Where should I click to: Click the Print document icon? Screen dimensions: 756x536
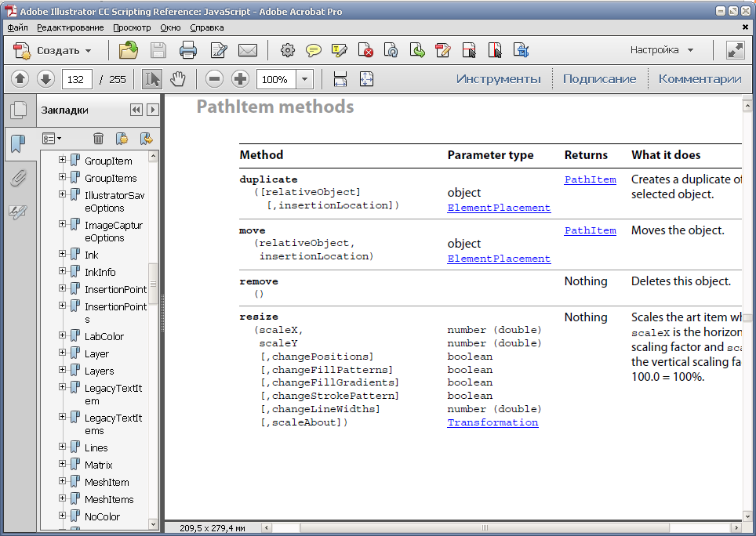[188, 51]
